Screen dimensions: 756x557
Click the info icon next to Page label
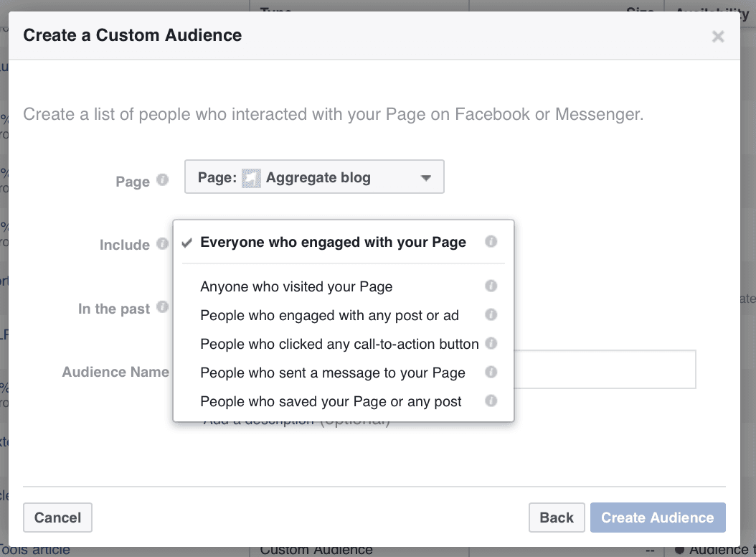pos(163,180)
